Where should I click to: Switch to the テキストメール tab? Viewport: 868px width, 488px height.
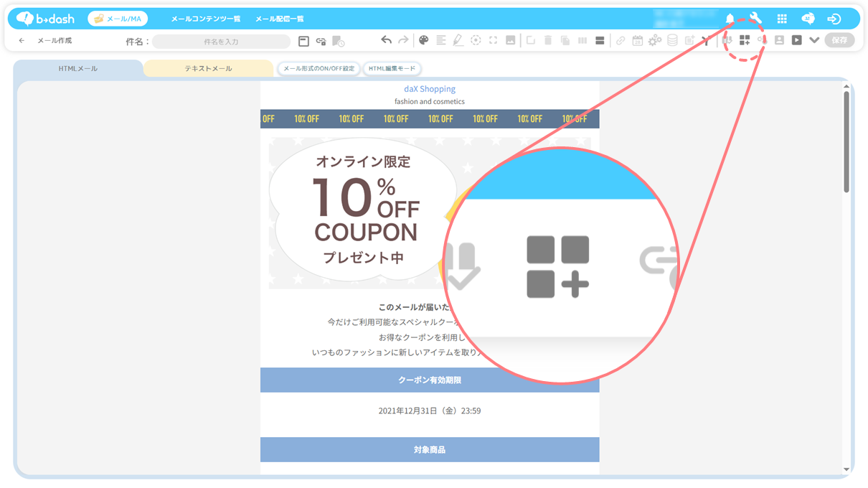pyautogui.click(x=208, y=69)
